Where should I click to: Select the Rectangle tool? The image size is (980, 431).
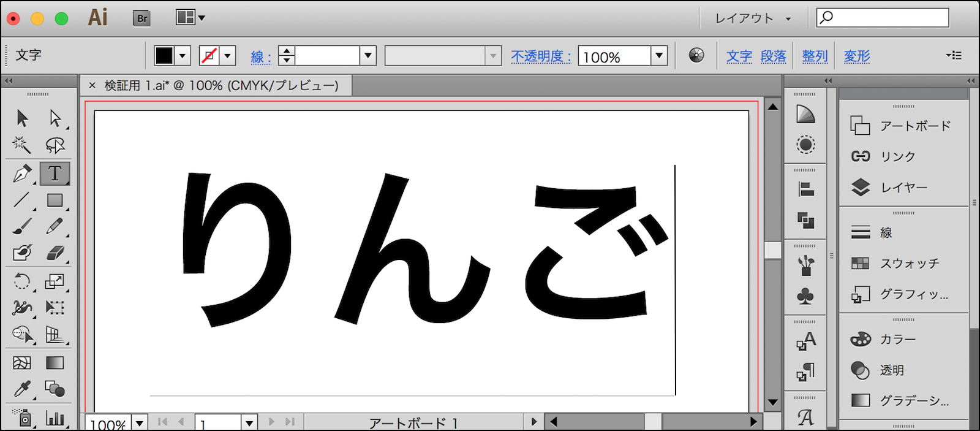55,200
